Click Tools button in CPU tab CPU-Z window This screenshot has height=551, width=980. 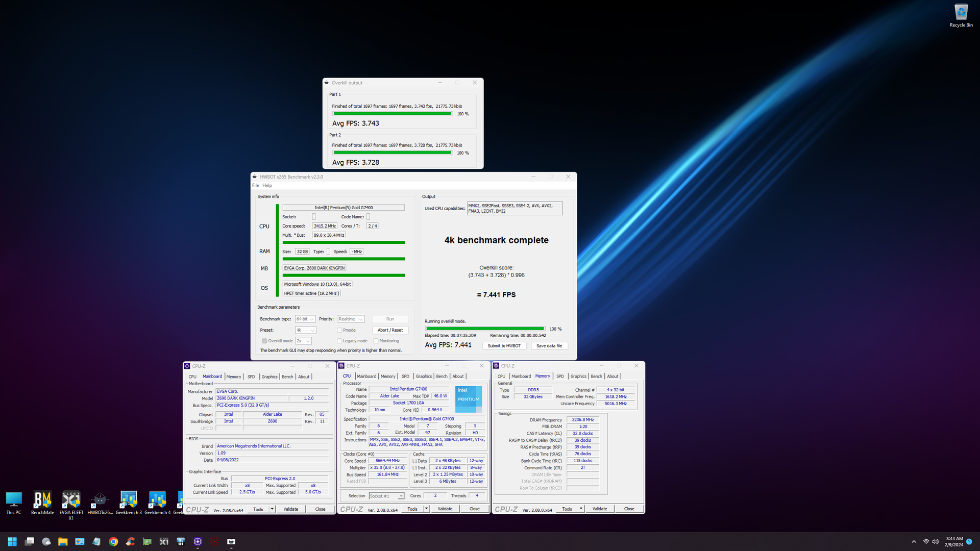(x=412, y=509)
